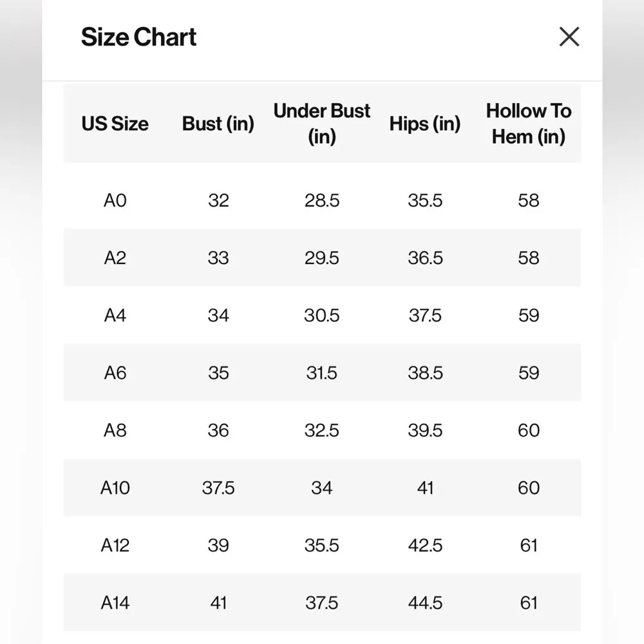Select the Under Bust (in) header
This screenshot has height=644, width=644.
322,124
